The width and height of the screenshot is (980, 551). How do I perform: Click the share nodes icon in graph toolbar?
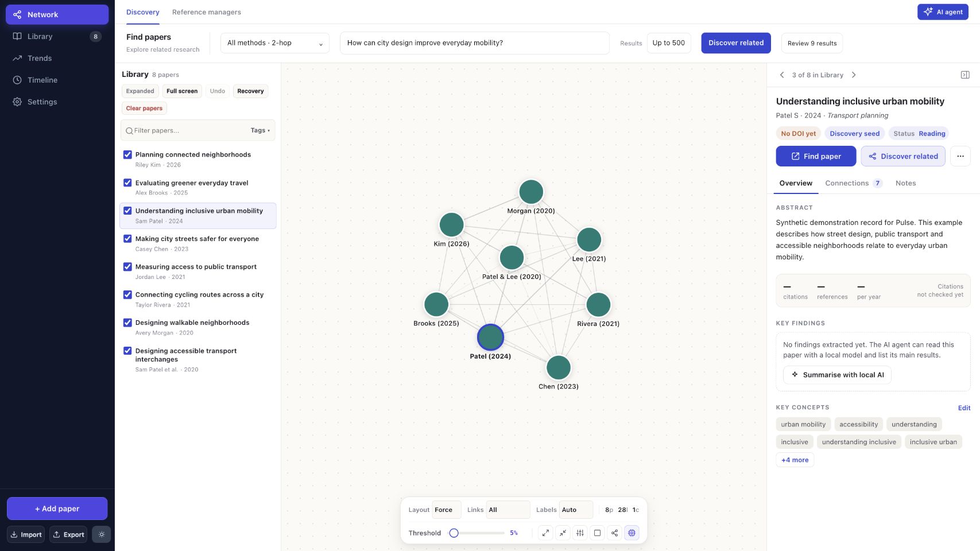click(614, 533)
